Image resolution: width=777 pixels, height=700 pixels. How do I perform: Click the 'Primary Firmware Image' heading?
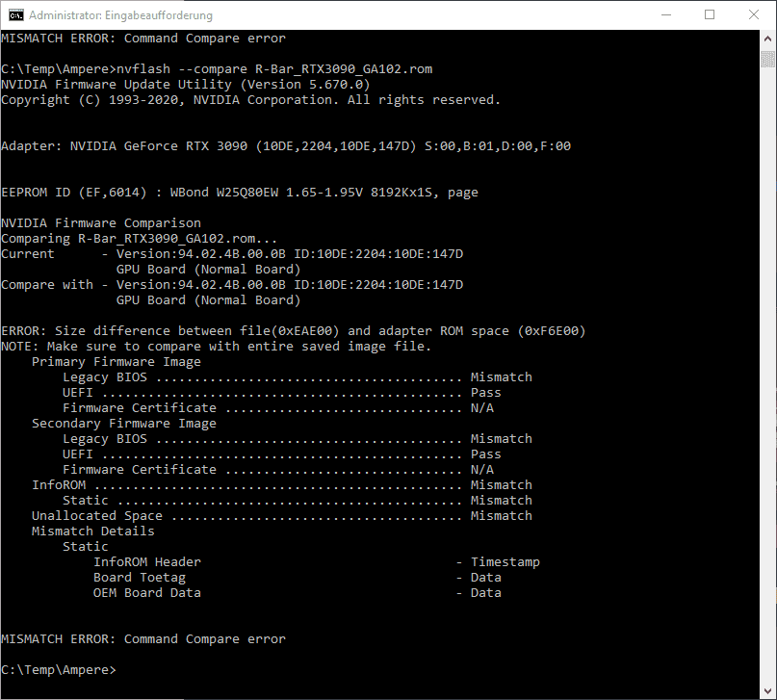[117, 362]
